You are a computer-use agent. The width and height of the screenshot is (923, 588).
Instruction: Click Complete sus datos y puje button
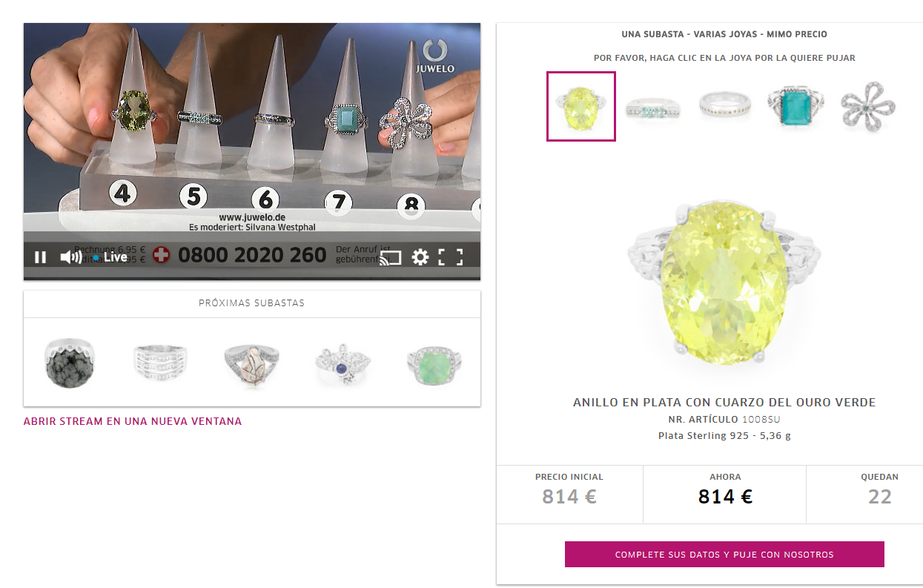pyautogui.click(x=724, y=554)
